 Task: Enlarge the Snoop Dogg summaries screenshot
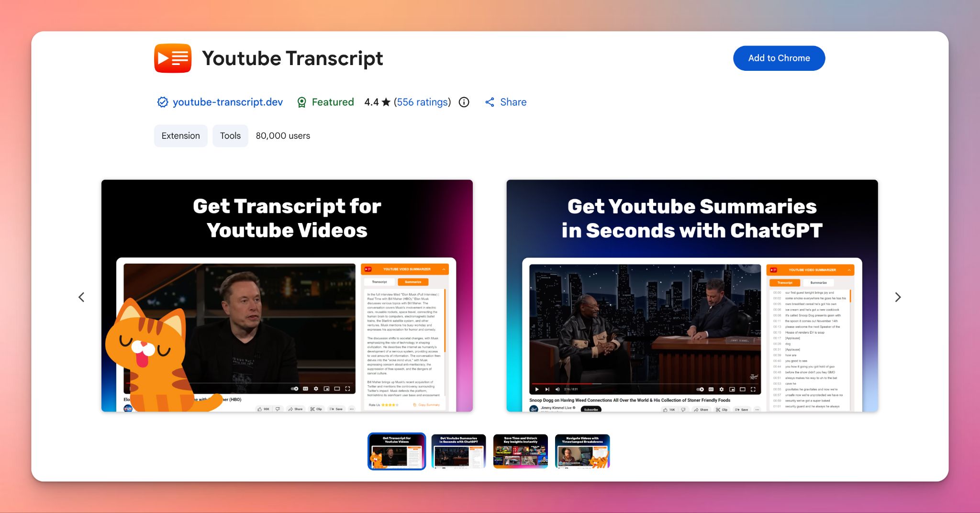click(x=692, y=296)
